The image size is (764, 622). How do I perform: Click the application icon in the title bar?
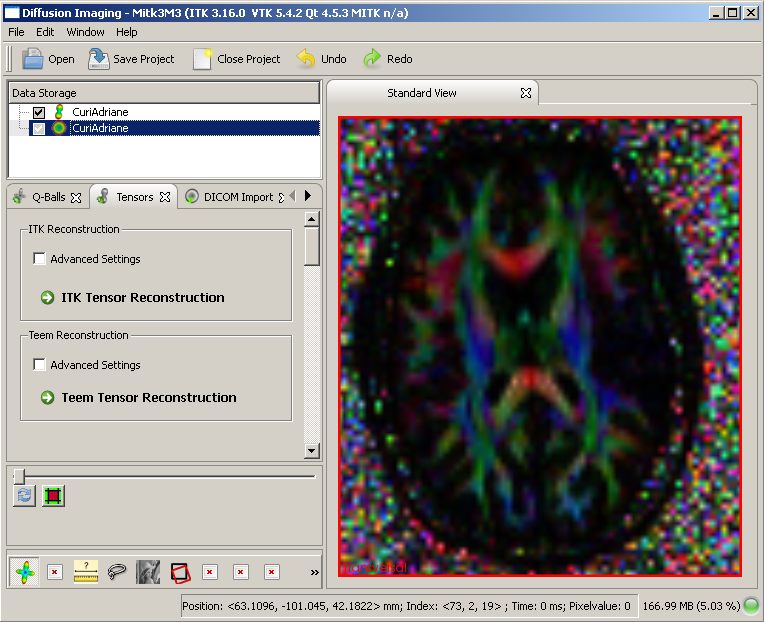point(12,13)
